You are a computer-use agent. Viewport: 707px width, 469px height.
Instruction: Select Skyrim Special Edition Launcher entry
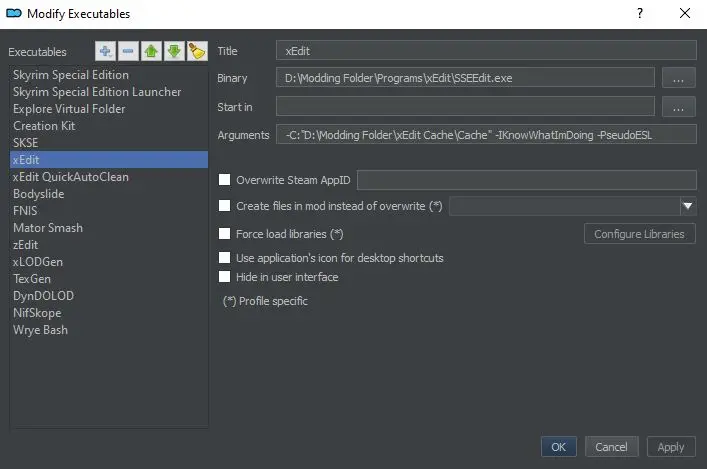[109, 92]
